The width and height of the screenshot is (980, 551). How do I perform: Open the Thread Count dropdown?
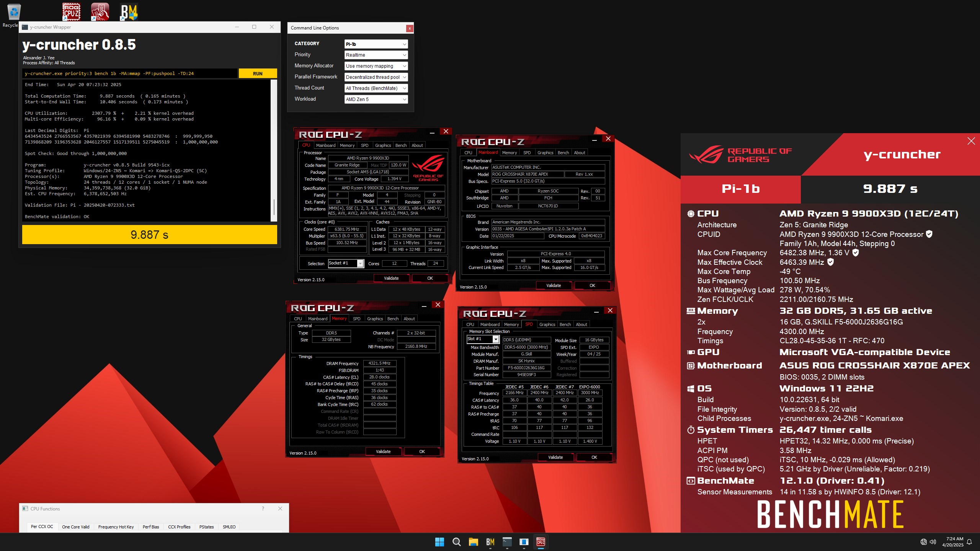point(376,88)
